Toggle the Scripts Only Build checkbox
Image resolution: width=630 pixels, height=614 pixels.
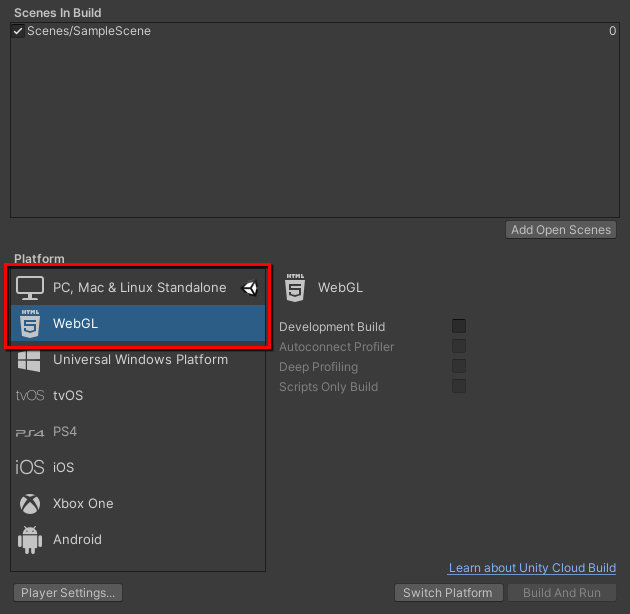point(459,386)
